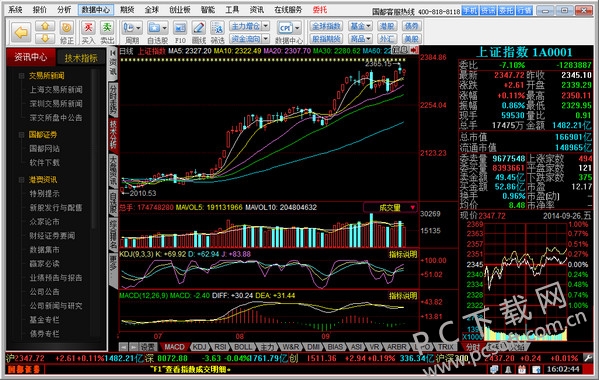Open the 成交量 indicator dropdown

tap(390, 207)
